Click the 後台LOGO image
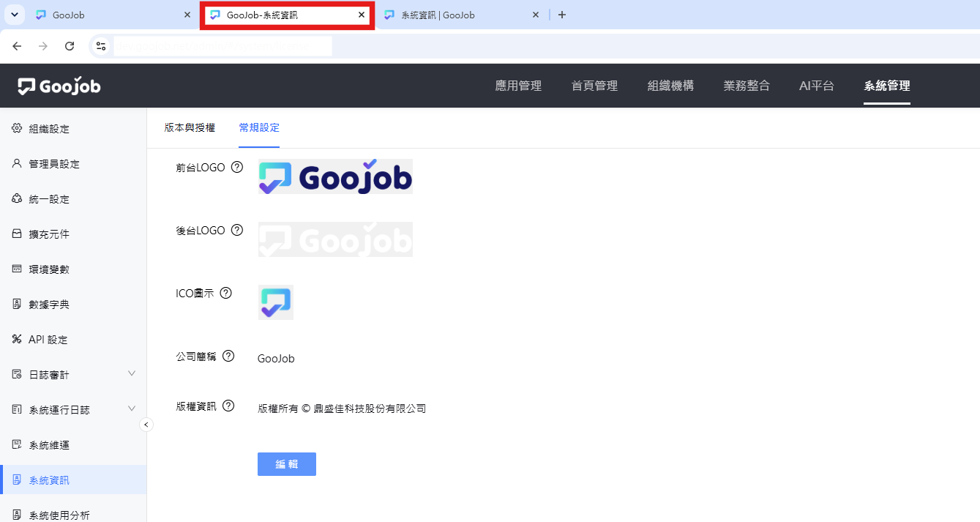The height and width of the screenshot is (522, 980). point(335,239)
